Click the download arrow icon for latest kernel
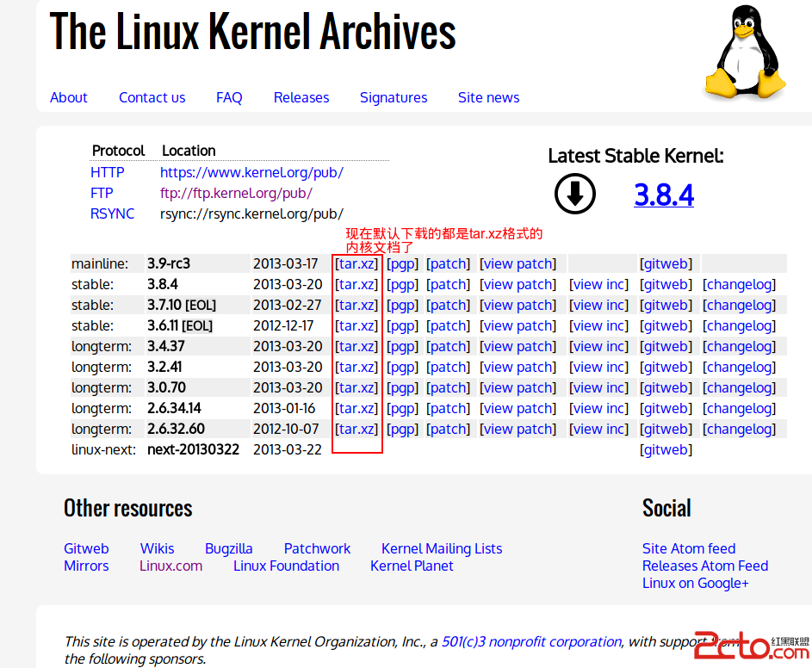Screen dimensions: 812x668 pos(575,194)
